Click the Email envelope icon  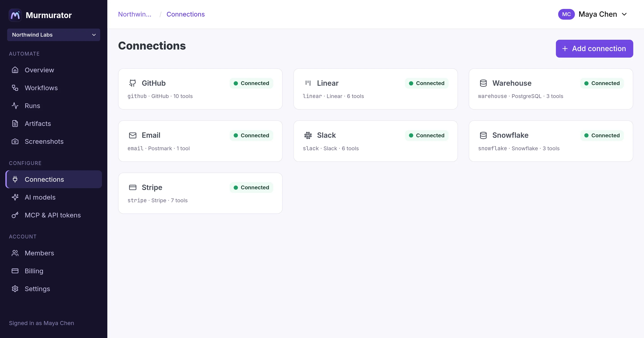[133, 135]
